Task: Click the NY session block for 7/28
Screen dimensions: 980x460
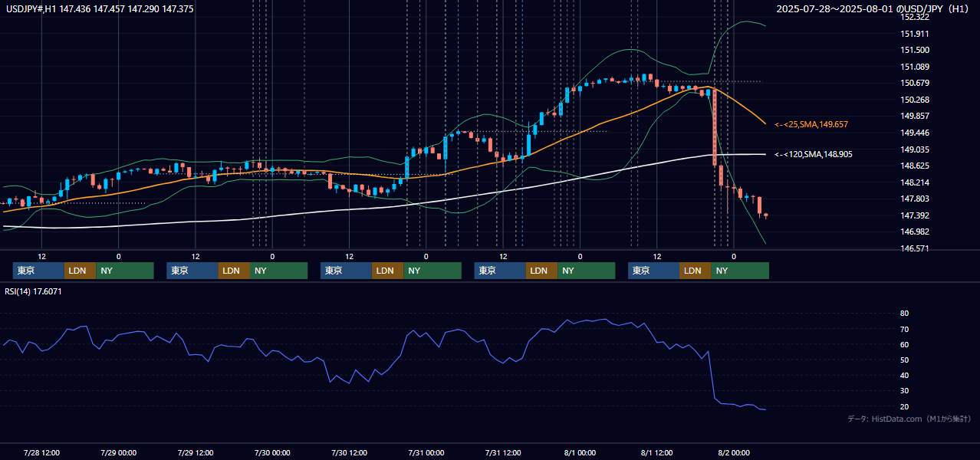Action: pyautogui.click(x=125, y=271)
